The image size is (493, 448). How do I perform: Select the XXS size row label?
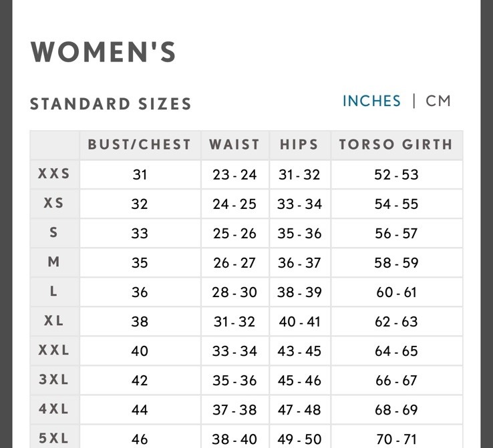coord(54,174)
